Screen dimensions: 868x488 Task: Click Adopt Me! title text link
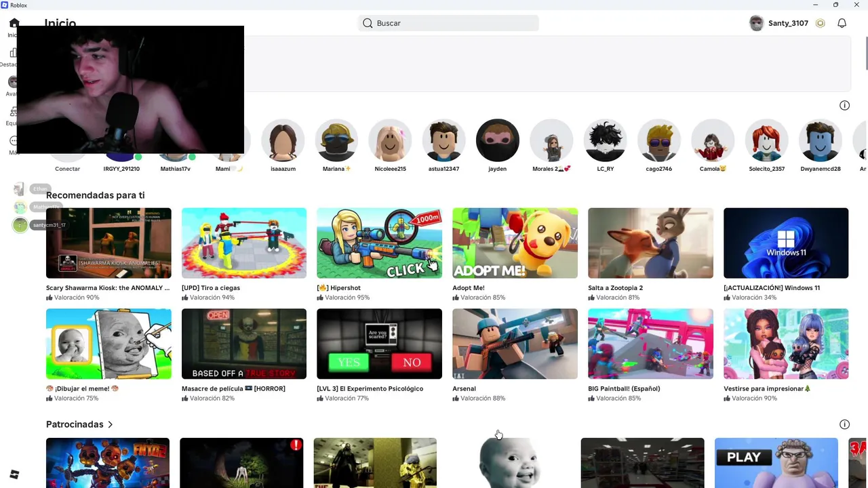tap(469, 287)
